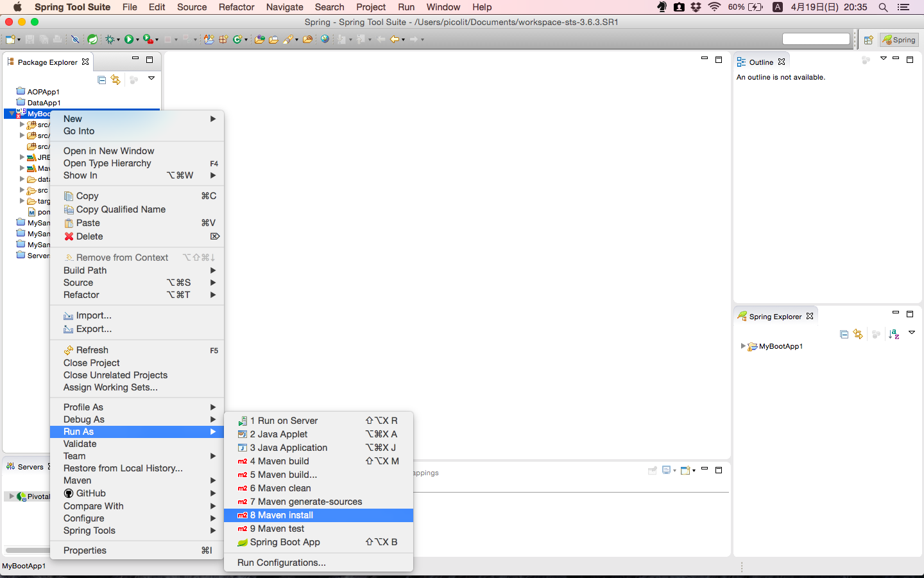Click the Open Perspective icon beside Spring

868,40
